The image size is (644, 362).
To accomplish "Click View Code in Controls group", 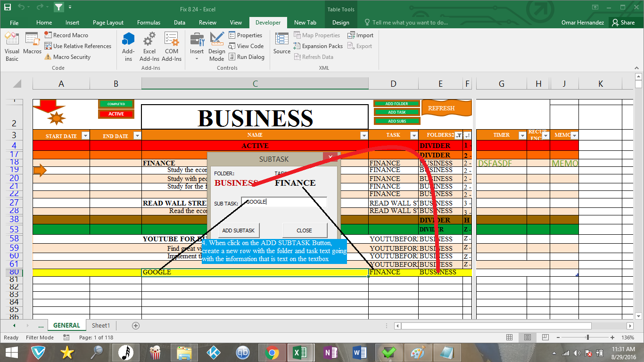I will point(246,46).
